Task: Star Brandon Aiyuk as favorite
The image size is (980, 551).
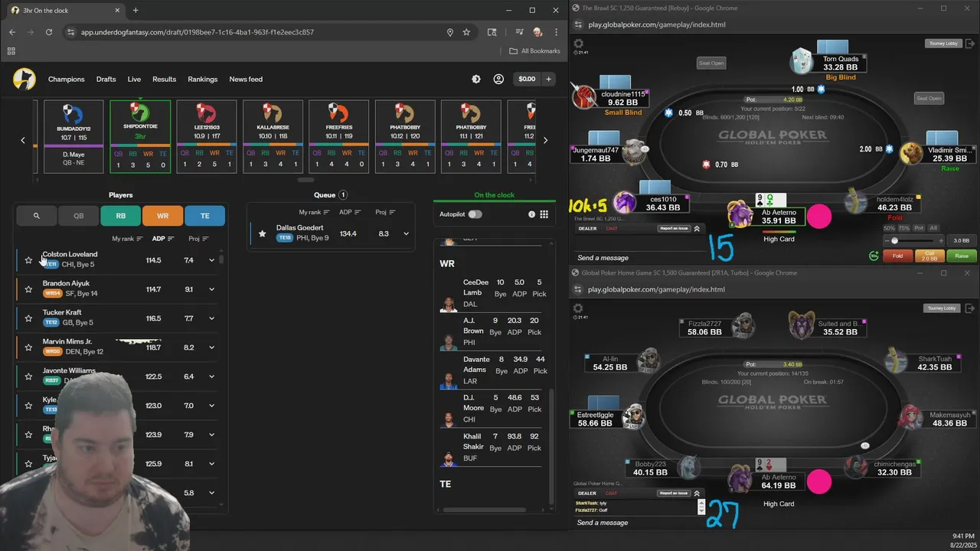Action: pos(28,289)
